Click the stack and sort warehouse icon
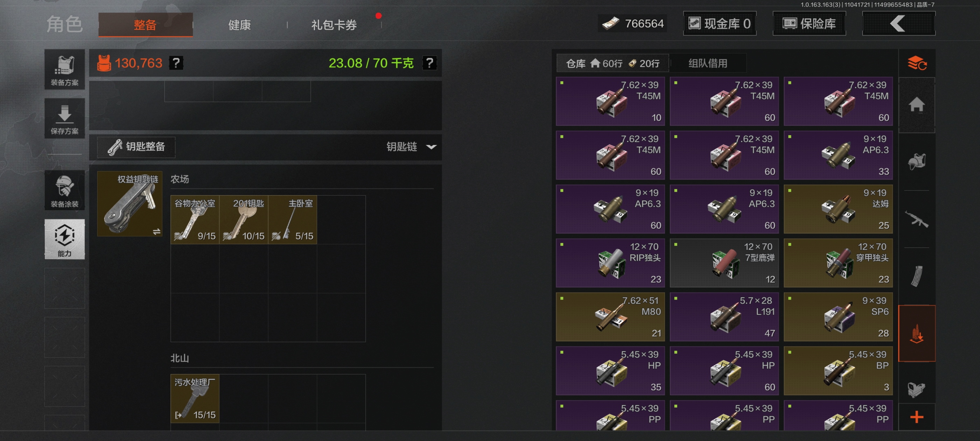Screen dimensions: 980x441 click(916, 64)
